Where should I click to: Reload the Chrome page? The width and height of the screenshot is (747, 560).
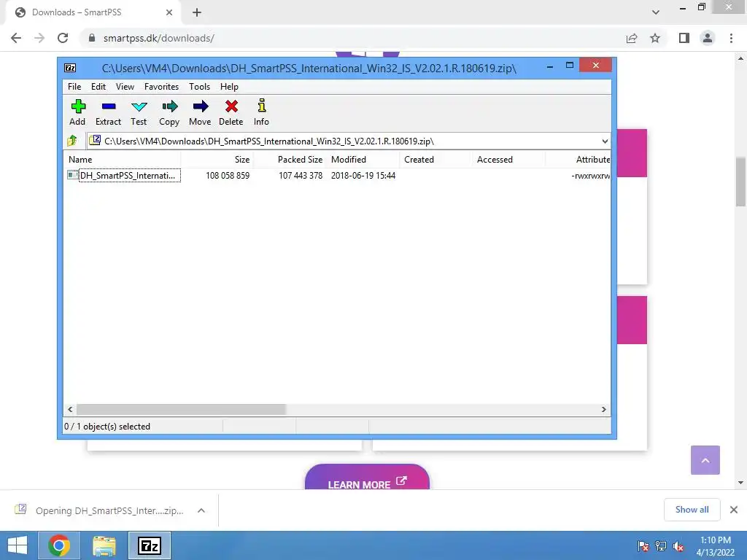click(63, 38)
